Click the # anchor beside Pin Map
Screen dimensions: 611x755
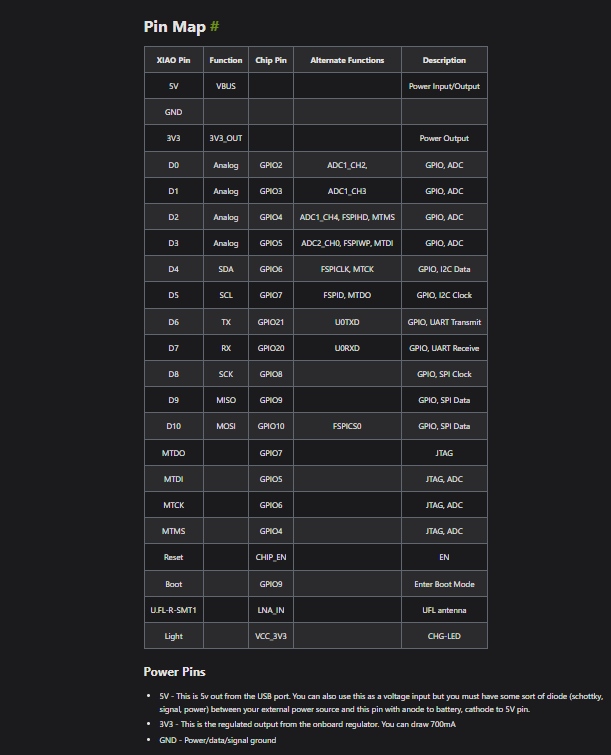point(214,26)
